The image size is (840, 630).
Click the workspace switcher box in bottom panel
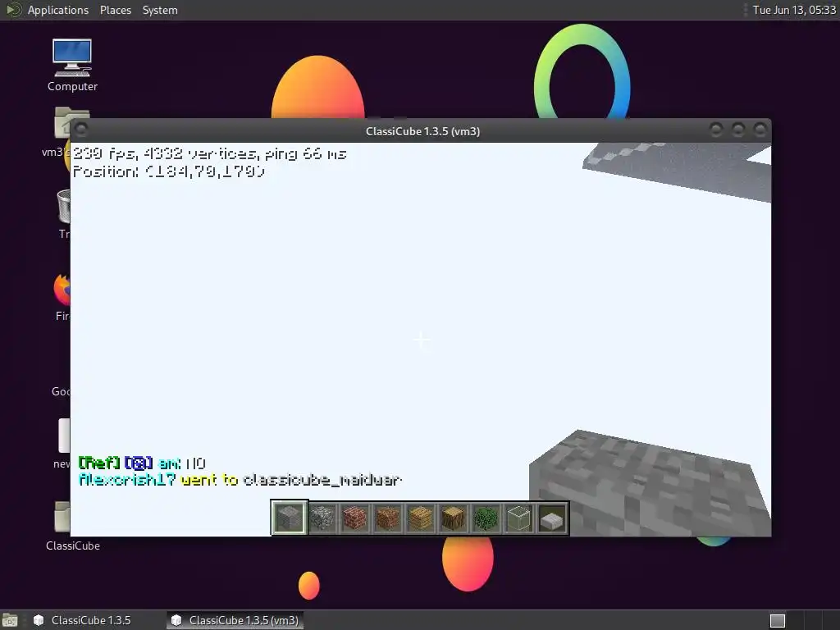point(778,620)
